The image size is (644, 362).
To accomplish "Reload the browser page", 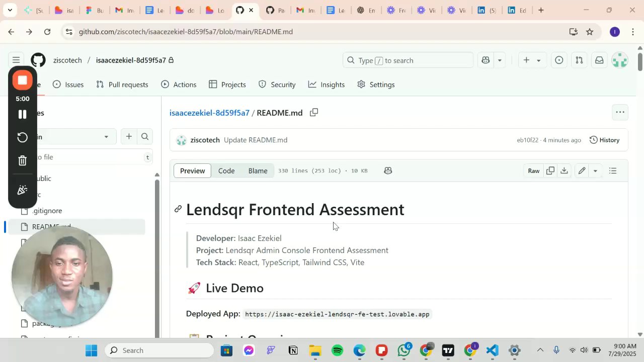I will pyautogui.click(x=47, y=32).
